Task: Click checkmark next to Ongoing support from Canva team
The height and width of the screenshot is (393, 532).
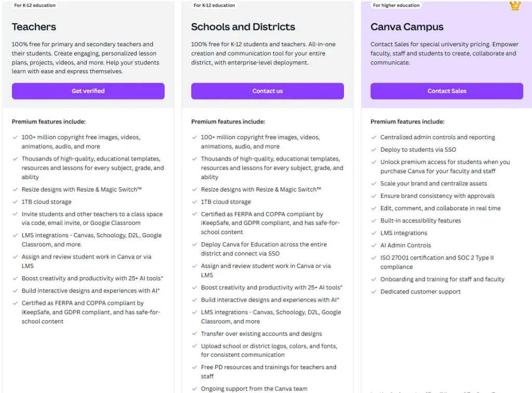Action: click(194, 389)
